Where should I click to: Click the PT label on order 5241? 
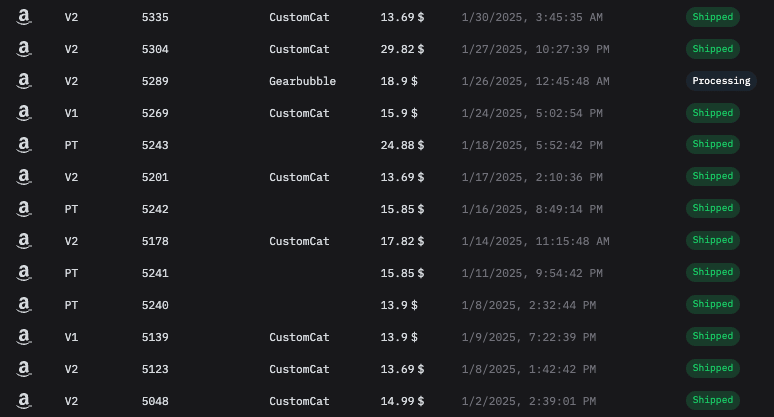[x=71, y=273]
